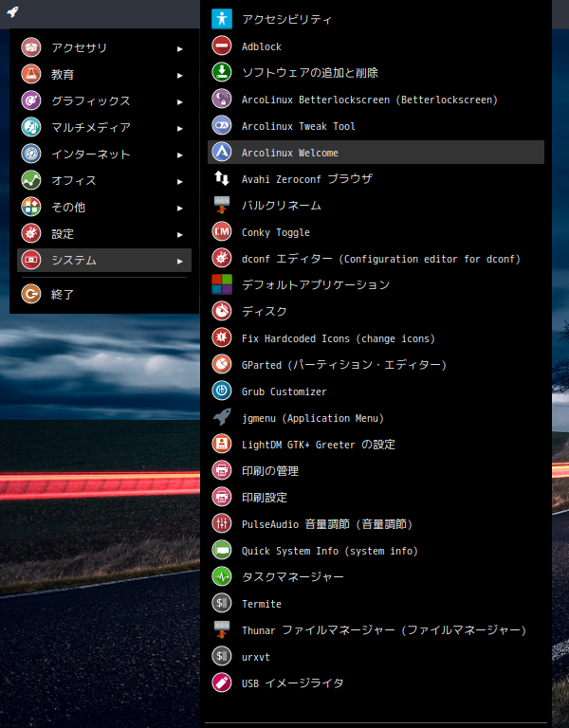
Task: Click the 設定 gear icon
Action: [31, 233]
